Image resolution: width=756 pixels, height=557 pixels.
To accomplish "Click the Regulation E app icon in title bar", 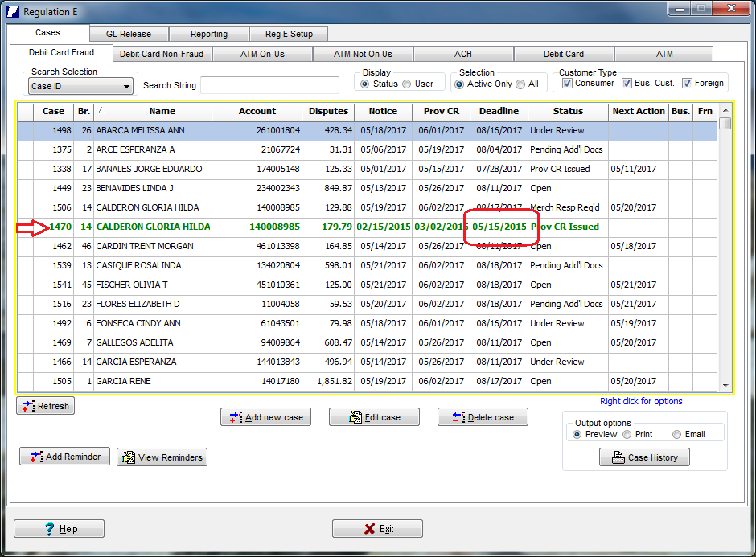I will [x=12, y=11].
